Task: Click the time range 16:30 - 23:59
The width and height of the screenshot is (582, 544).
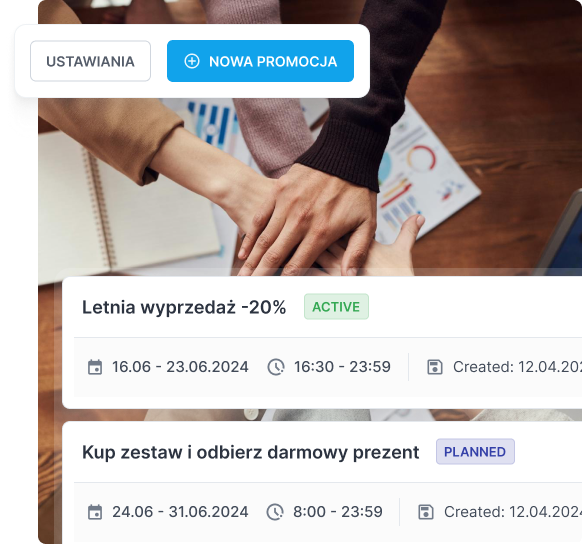Action: pyautogui.click(x=342, y=367)
